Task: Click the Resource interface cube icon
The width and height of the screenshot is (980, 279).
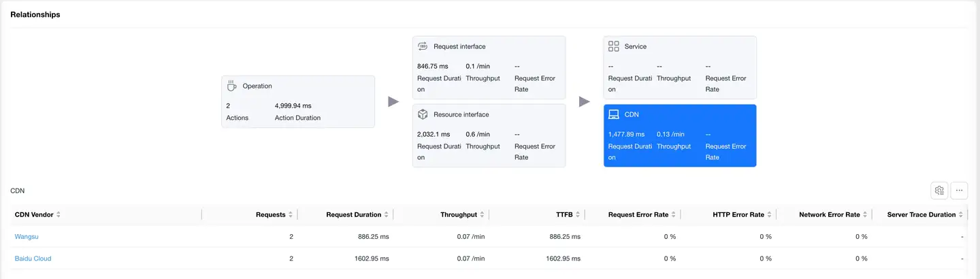Action: coord(422,114)
